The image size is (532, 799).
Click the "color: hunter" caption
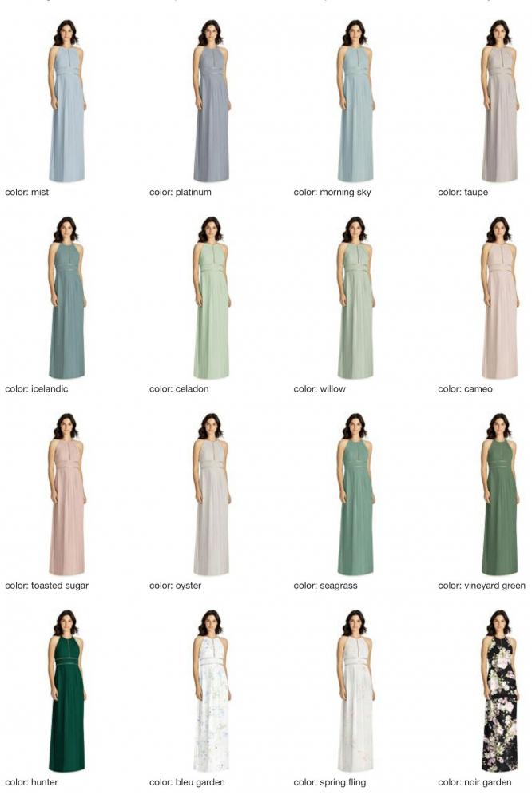[31, 782]
